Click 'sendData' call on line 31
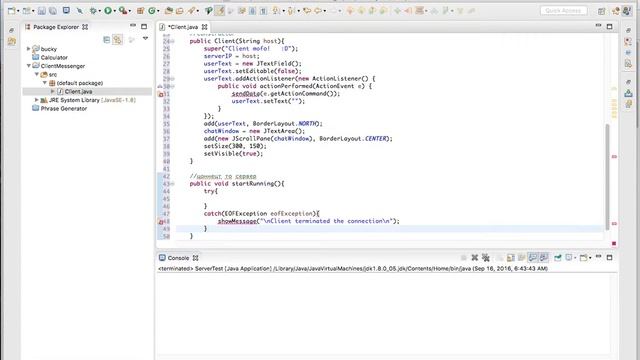This screenshot has width=640, height=360. coord(245,93)
